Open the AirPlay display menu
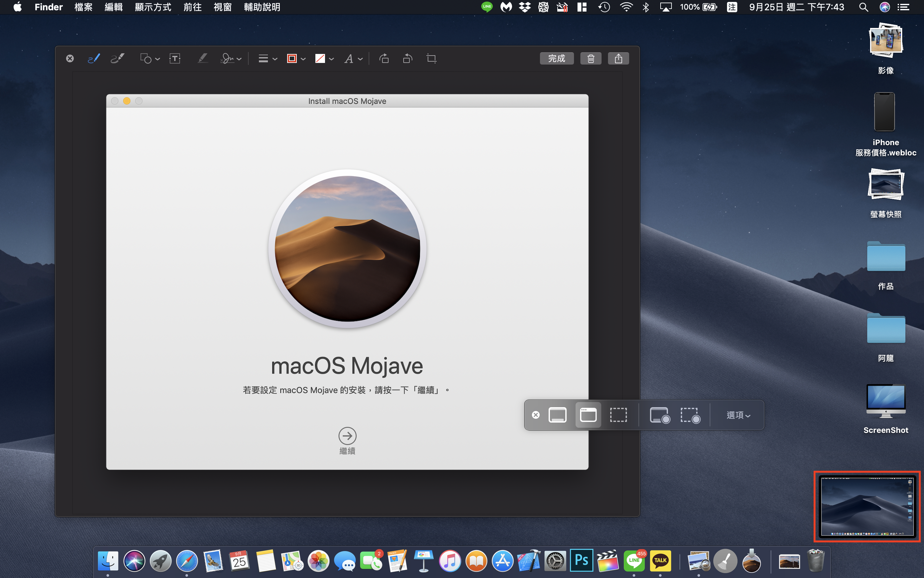This screenshot has width=924, height=578. pos(665,7)
